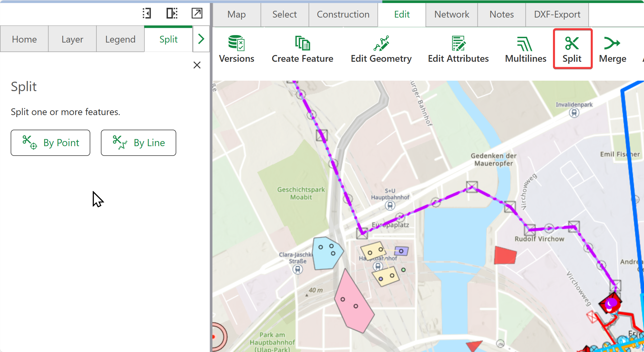
Task: Open the Versions tool
Action: (236, 49)
